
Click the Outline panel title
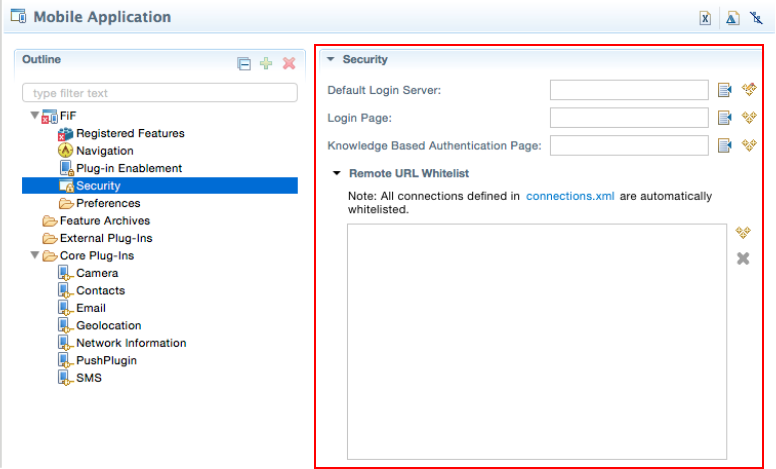pos(42,59)
